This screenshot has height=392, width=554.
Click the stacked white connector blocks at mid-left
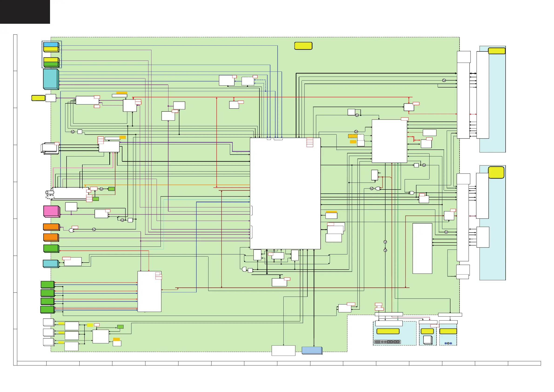tap(50, 149)
